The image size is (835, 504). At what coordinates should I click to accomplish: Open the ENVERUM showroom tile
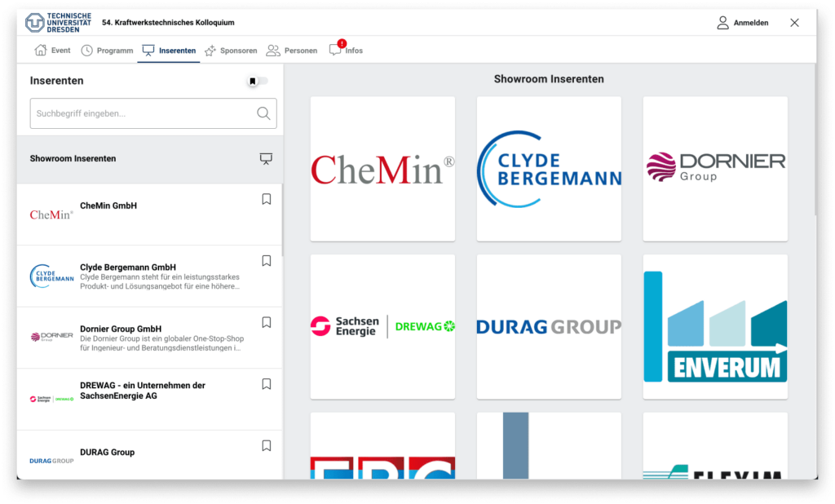pyautogui.click(x=715, y=327)
